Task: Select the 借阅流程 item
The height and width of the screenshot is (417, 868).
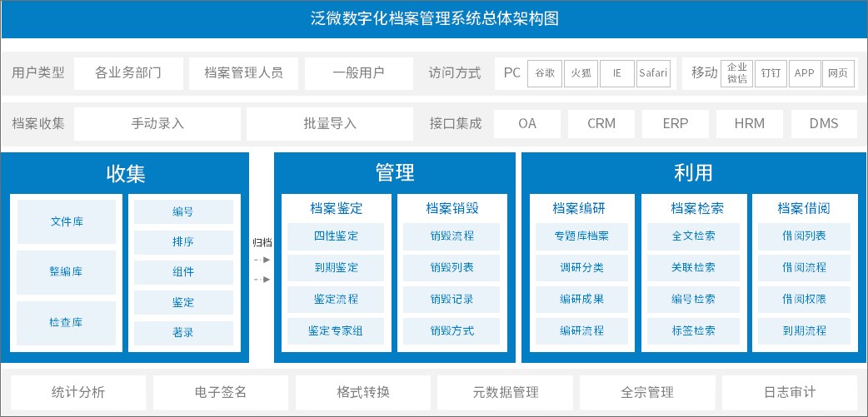Action: (x=805, y=268)
